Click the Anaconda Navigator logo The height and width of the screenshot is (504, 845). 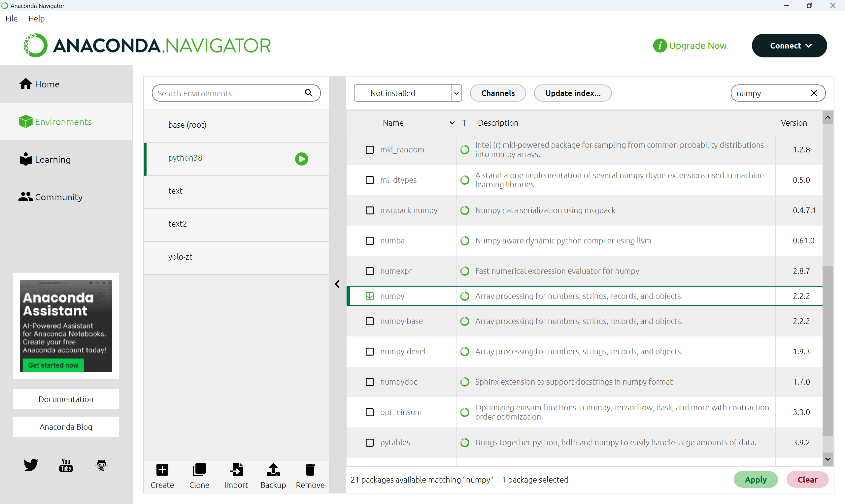(x=147, y=46)
